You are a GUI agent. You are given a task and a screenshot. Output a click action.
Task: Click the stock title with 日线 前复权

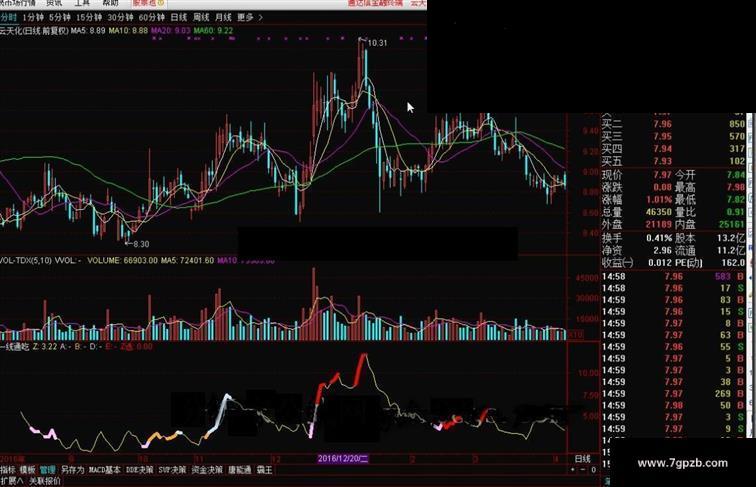coord(34,30)
